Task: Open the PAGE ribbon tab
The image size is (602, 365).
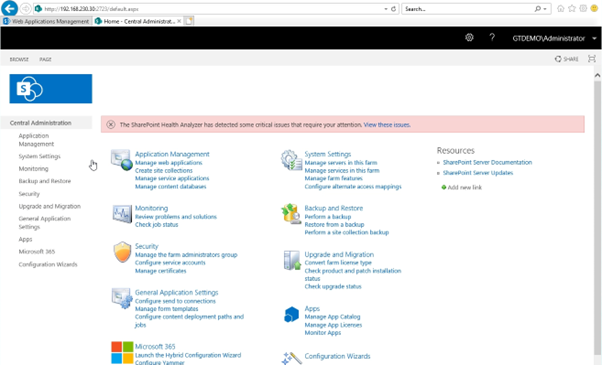Action: click(45, 59)
